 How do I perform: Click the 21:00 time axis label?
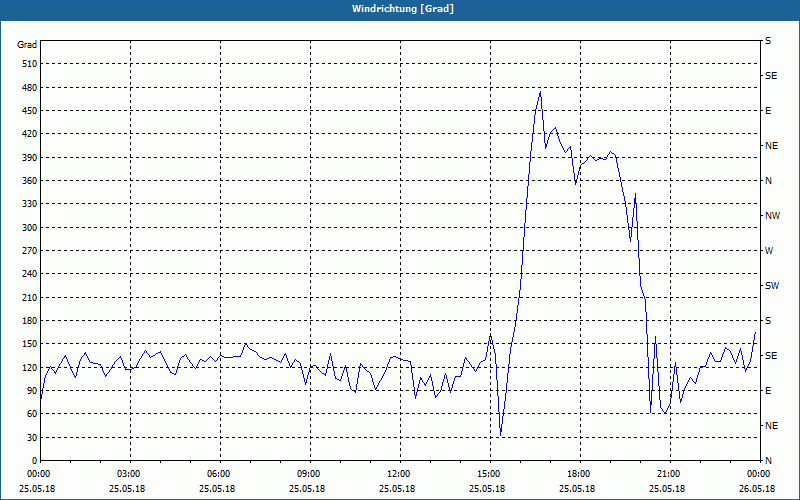pyautogui.click(x=670, y=474)
